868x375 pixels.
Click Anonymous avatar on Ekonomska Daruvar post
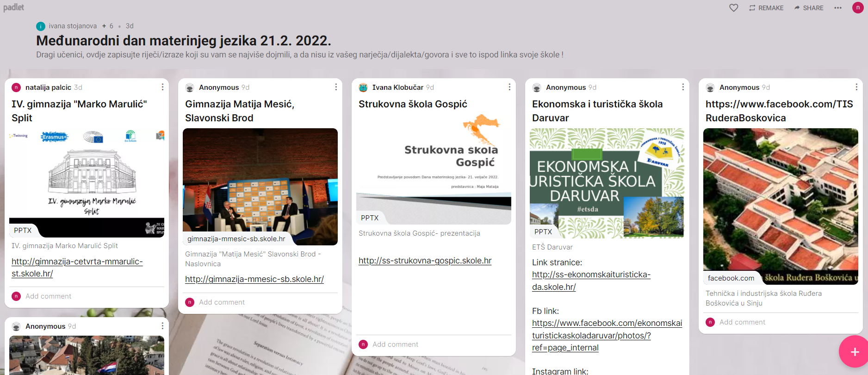click(x=537, y=87)
